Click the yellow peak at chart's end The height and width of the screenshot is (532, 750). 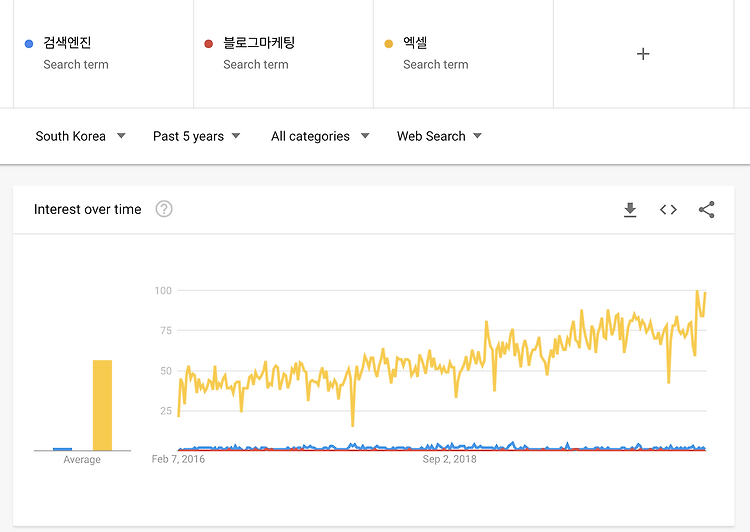pos(697,291)
